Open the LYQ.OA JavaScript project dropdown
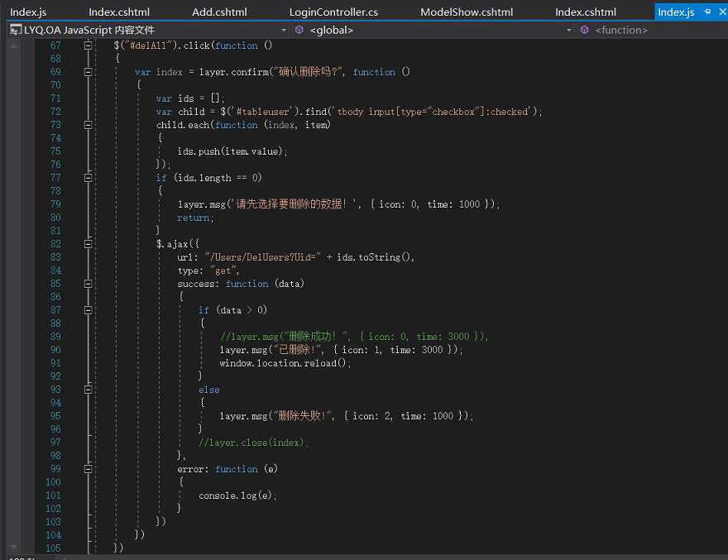This screenshot has width=728, height=560. pyautogui.click(x=283, y=30)
